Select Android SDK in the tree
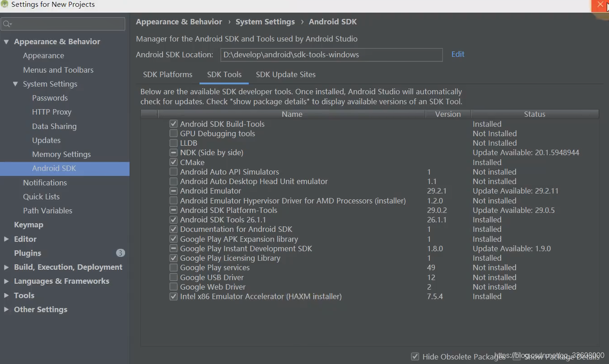 coord(65,169)
